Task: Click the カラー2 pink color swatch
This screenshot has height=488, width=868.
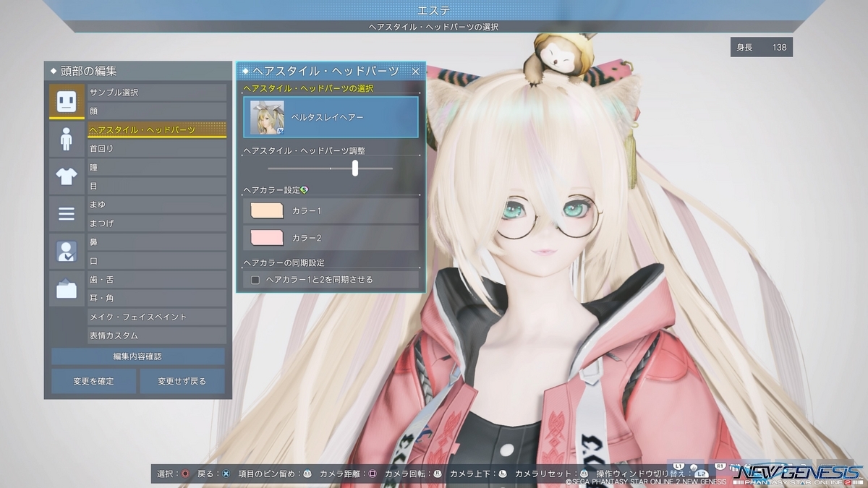Action: pos(266,238)
